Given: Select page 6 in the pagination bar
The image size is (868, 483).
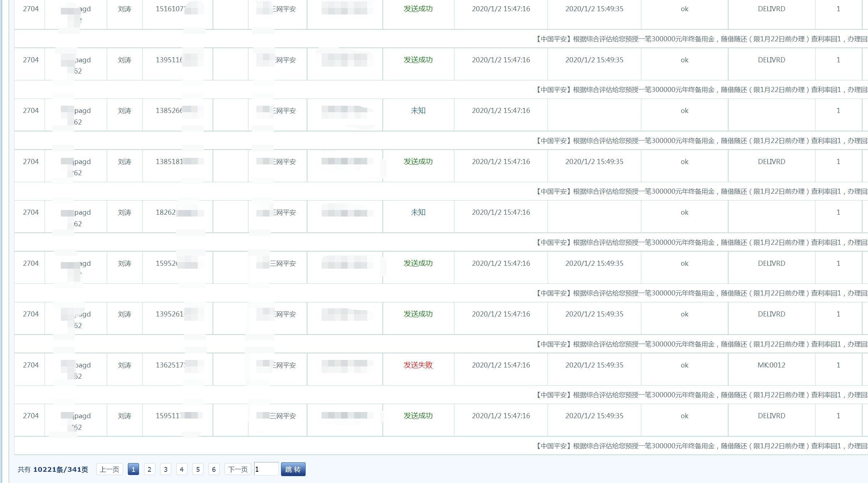Looking at the screenshot, I should tap(214, 469).
